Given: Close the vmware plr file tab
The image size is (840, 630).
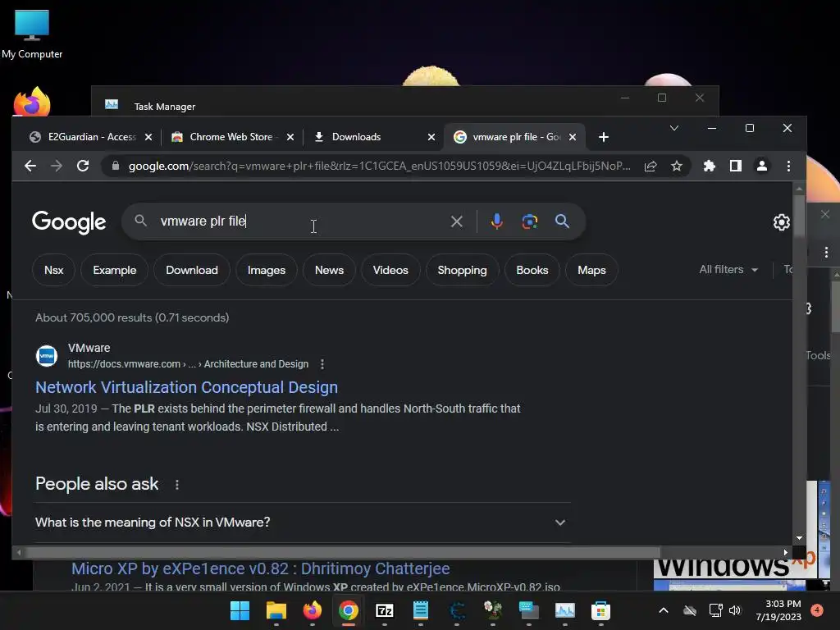Looking at the screenshot, I should point(573,137).
